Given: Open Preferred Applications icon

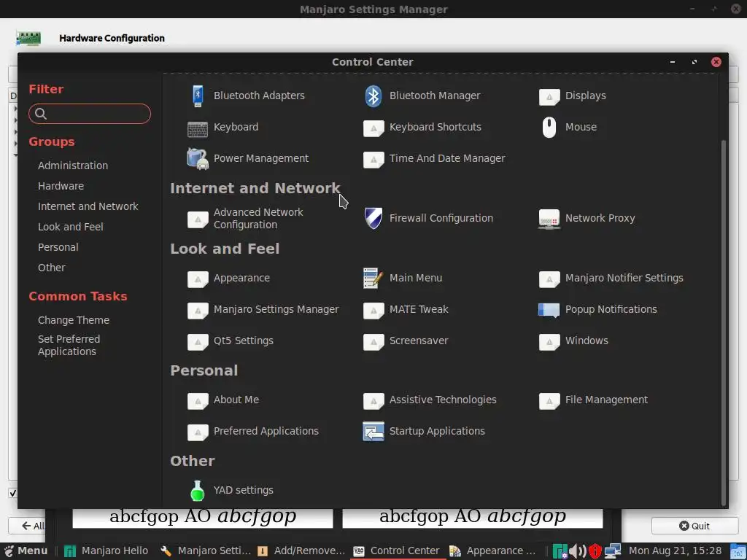Looking at the screenshot, I should pyautogui.click(x=197, y=432).
